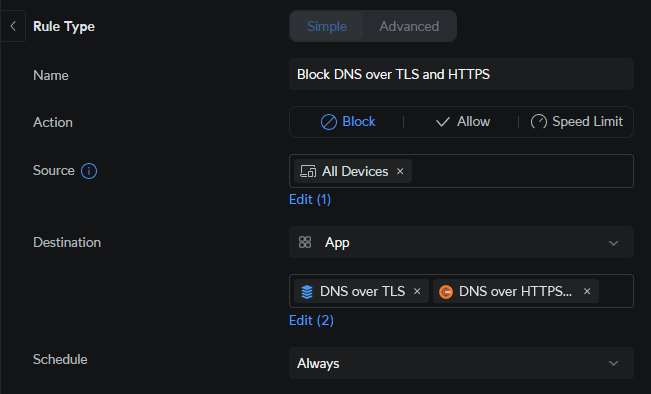Open the Source info icon

coord(89,171)
